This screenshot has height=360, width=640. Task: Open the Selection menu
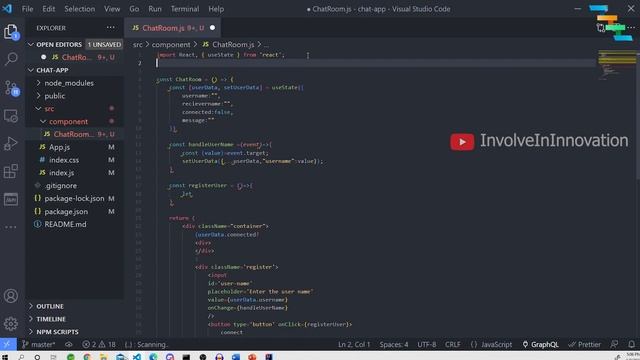click(80, 9)
